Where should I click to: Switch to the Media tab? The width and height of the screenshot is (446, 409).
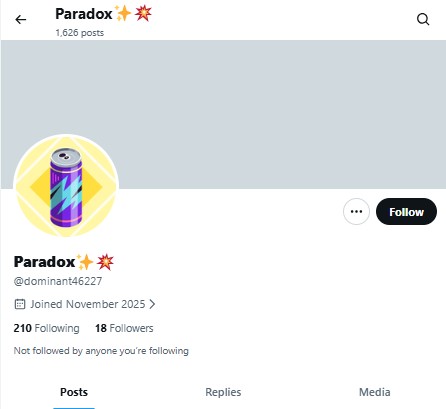pos(374,392)
